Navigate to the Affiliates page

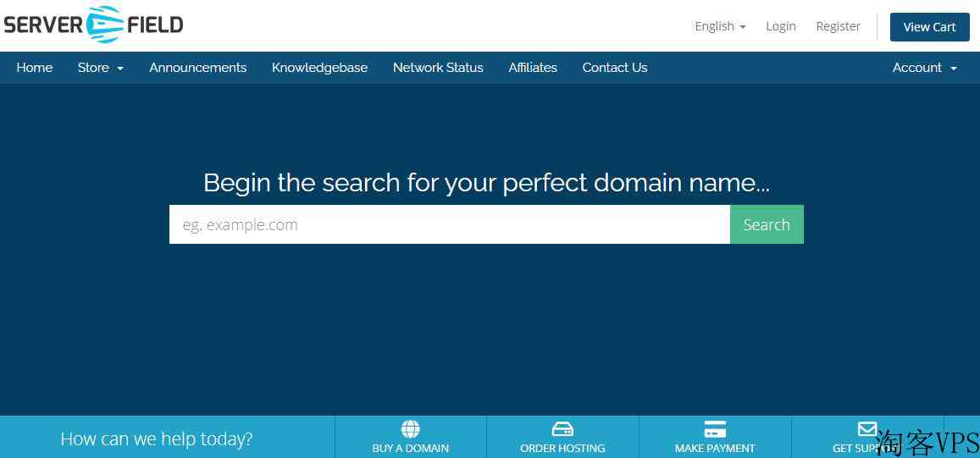click(533, 68)
